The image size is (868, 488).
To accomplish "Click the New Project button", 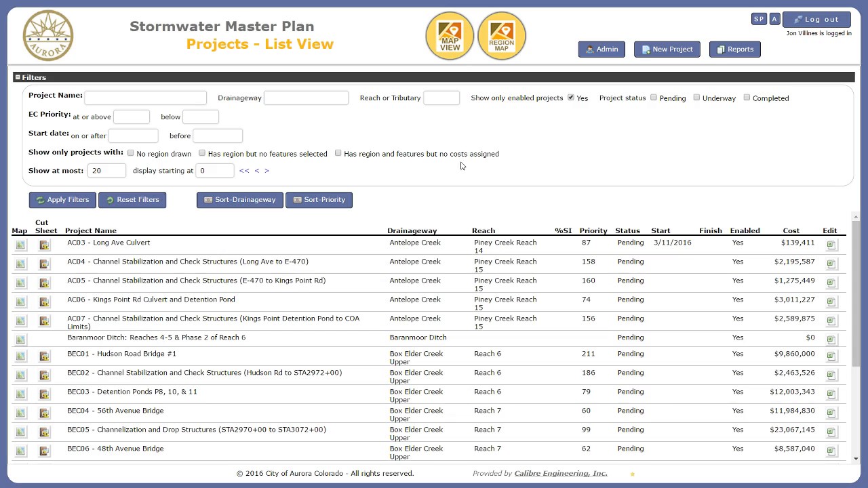I will pos(667,49).
